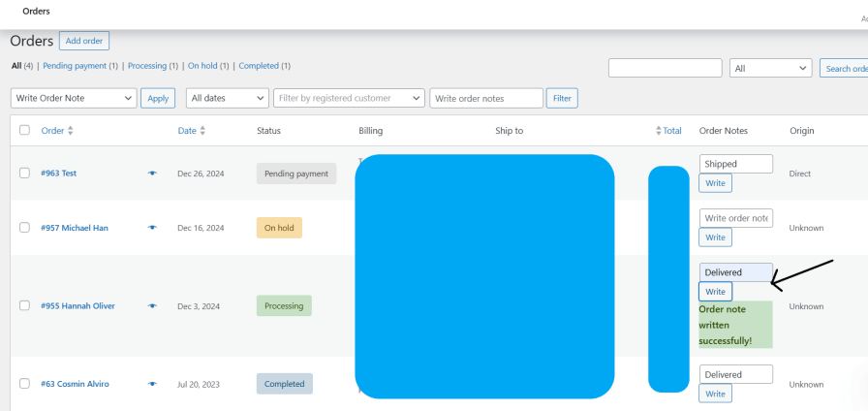The height and width of the screenshot is (411, 868).
Task: Check the box for order #63 Cosmin Alviro
Action: pos(24,383)
